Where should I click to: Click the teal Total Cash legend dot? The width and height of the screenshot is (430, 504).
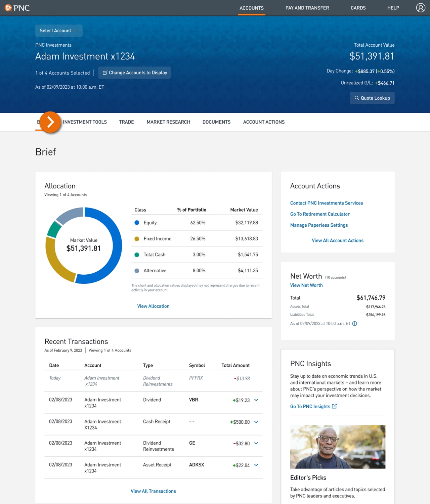[137, 255]
